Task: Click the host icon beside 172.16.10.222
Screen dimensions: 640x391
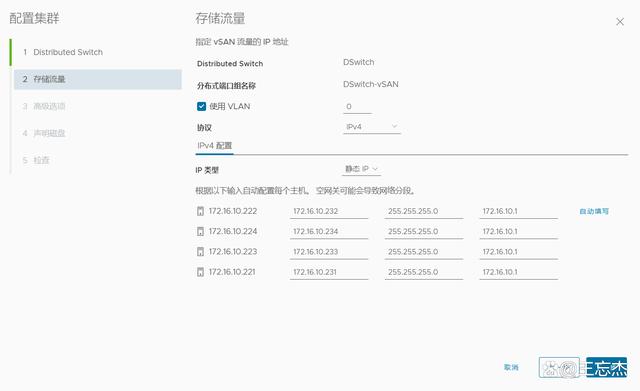Action: click(200, 211)
